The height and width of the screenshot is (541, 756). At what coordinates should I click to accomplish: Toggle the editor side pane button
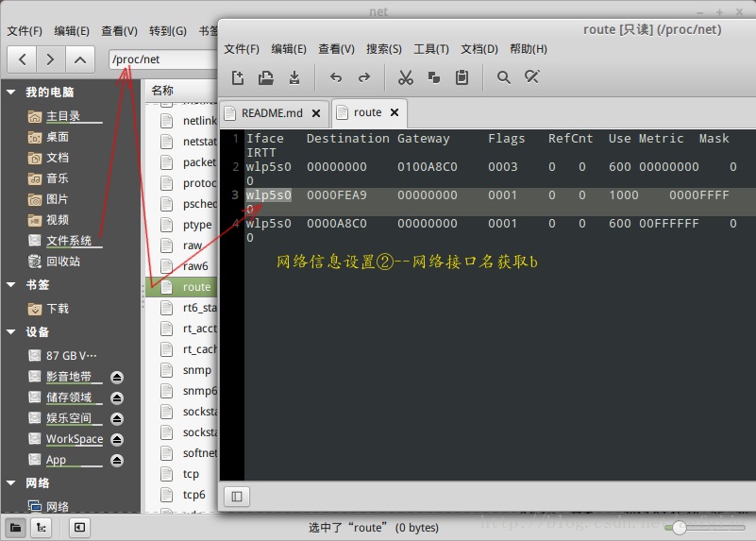click(x=237, y=496)
